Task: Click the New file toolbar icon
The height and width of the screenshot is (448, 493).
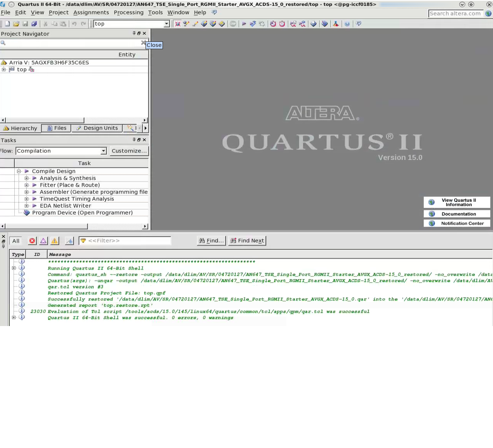Action: pyautogui.click(x=7, y=24)
